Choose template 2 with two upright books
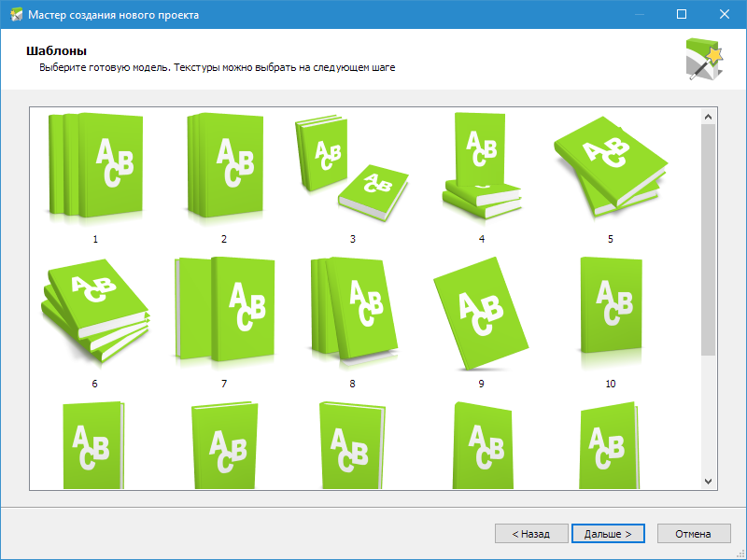This screenshot has width=747, height=560. coord(224,167)
